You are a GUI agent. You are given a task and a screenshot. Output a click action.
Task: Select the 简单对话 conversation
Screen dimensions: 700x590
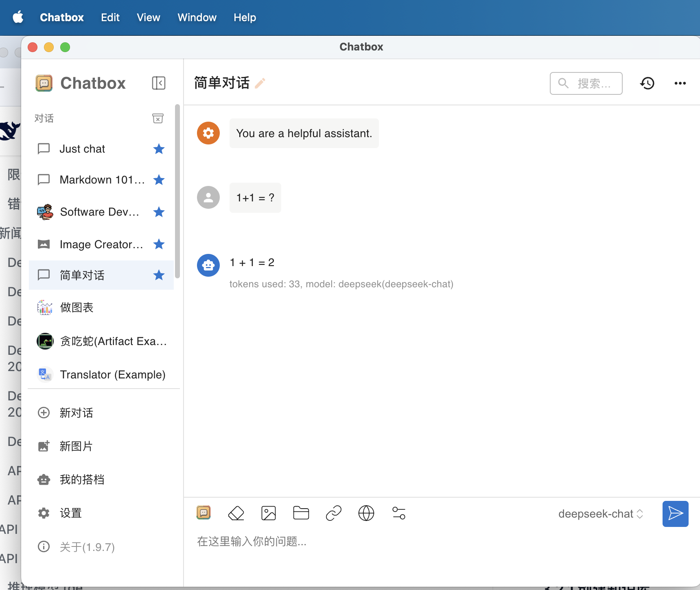pos(101,275)
